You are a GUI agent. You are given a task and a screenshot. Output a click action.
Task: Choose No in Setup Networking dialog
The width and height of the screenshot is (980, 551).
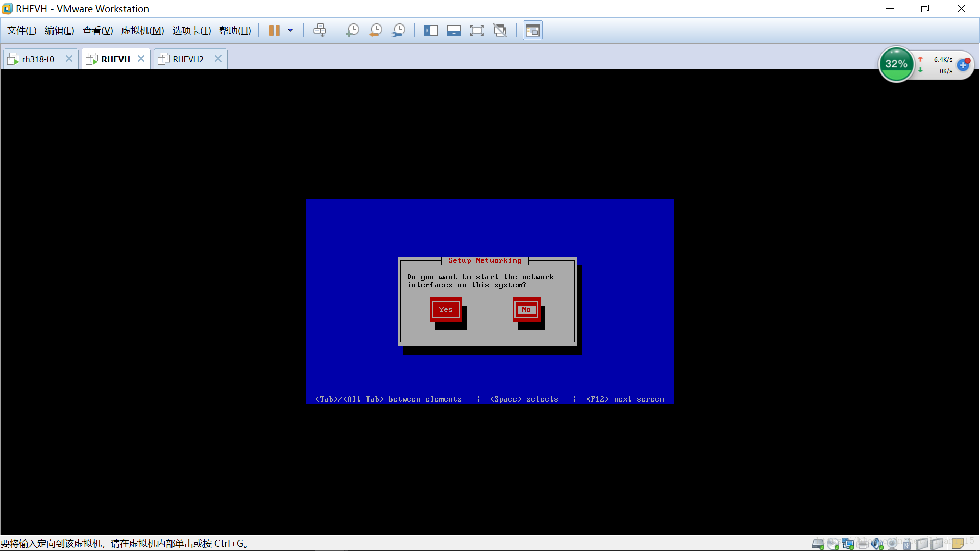(x=526, y=310)
